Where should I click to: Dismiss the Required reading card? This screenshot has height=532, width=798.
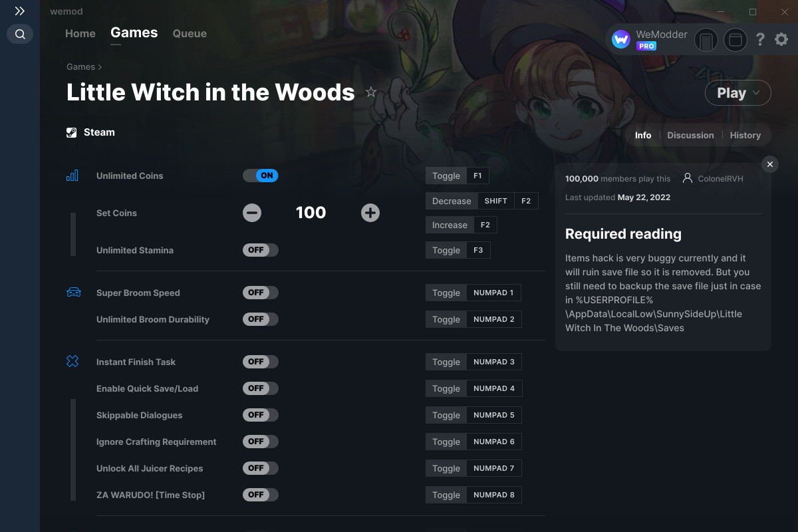769,164
